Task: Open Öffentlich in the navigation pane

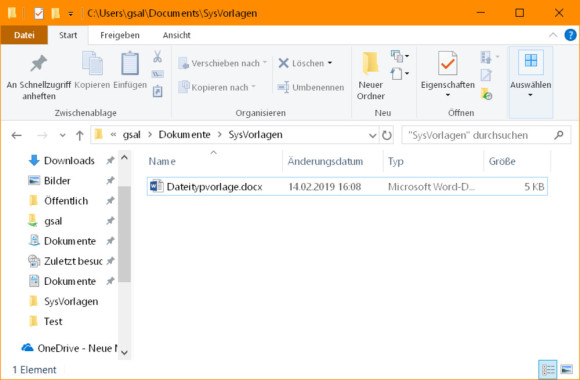Action: point(58,201)
